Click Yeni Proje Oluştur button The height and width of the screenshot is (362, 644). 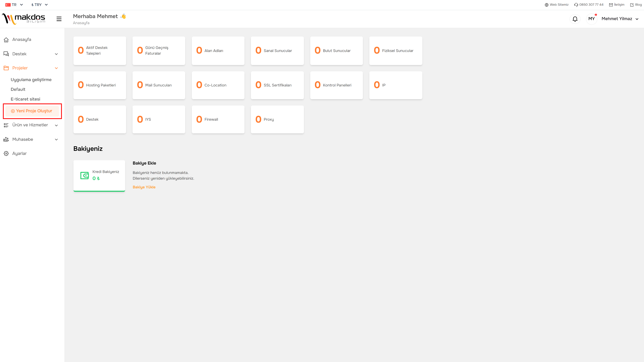click(32, 111)
